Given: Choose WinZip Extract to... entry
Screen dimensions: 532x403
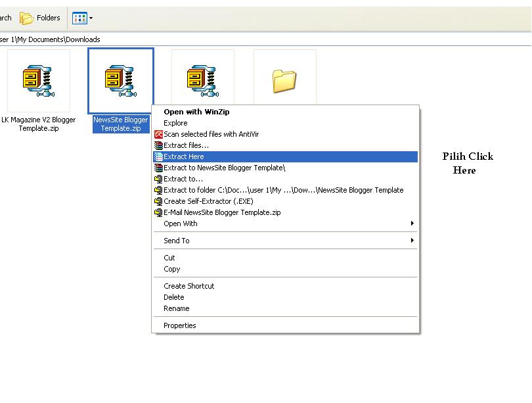Looking at the screenshot, I should click(285, 179).
